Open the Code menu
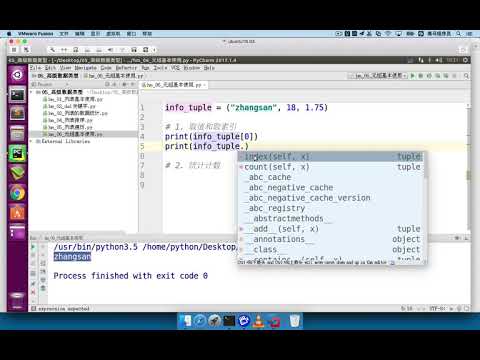 [x=106, y=68]
